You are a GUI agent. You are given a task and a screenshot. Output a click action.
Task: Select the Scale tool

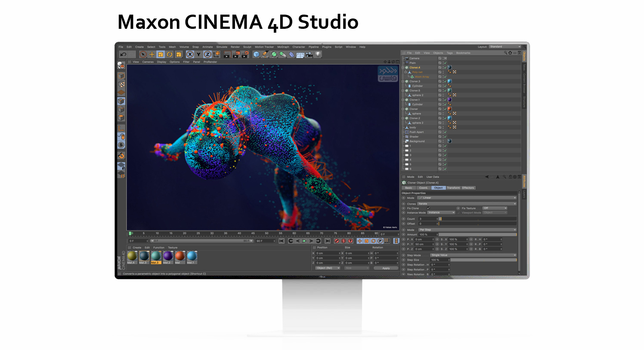point(161,54)
